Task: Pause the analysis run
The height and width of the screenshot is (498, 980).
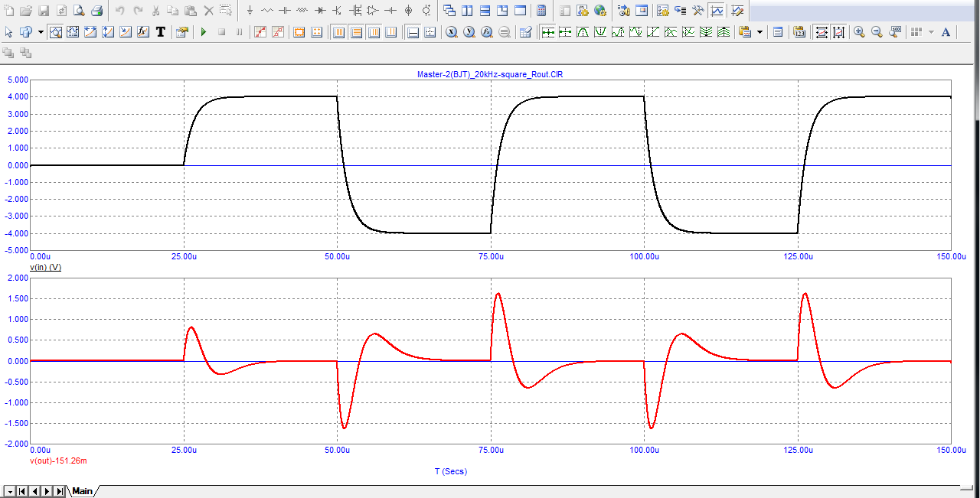Action: (x=239, y=32)
